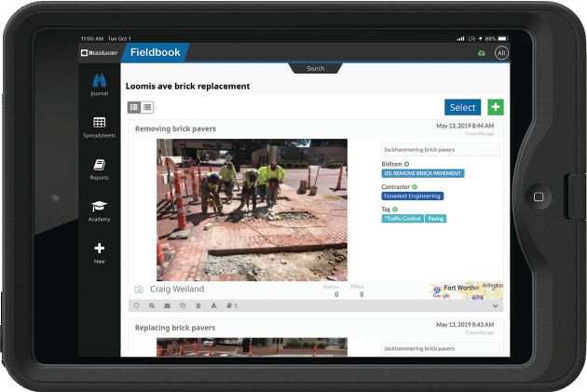The image size is (587, 392).
Task: Switch to compact list view
Action: coord(147,108)
